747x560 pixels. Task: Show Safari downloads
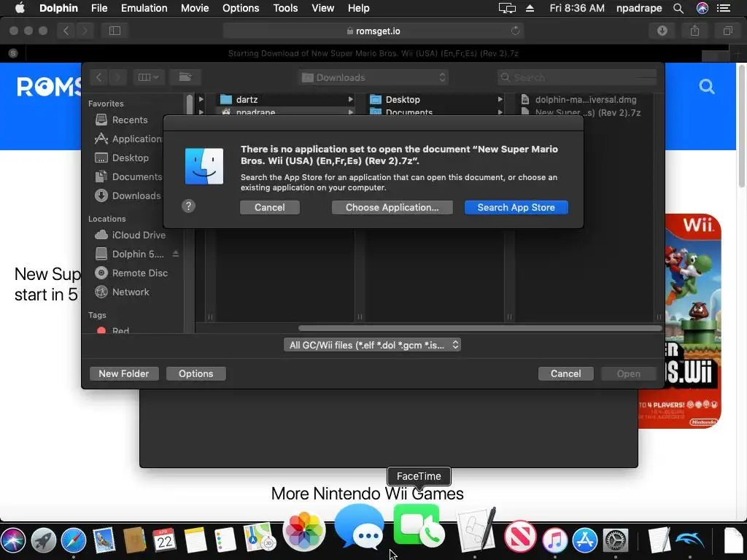[662, 31]
